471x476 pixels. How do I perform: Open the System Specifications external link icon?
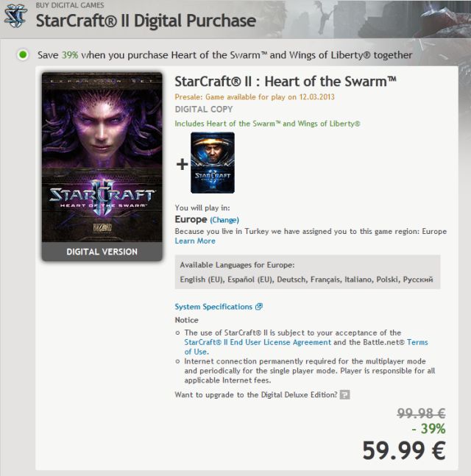click(259, 307)
